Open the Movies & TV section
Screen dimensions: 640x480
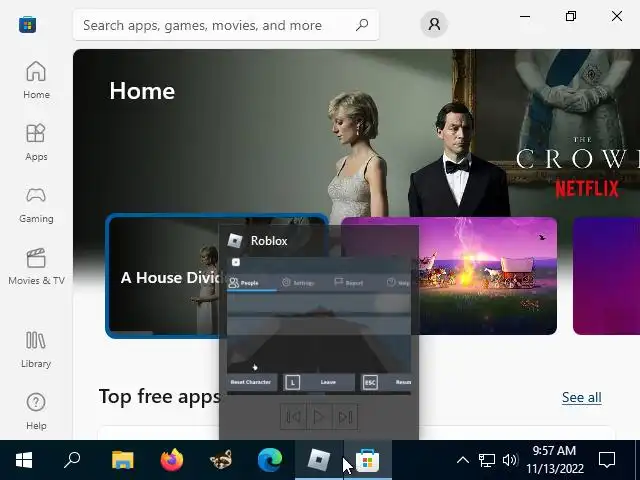(36, 267)
